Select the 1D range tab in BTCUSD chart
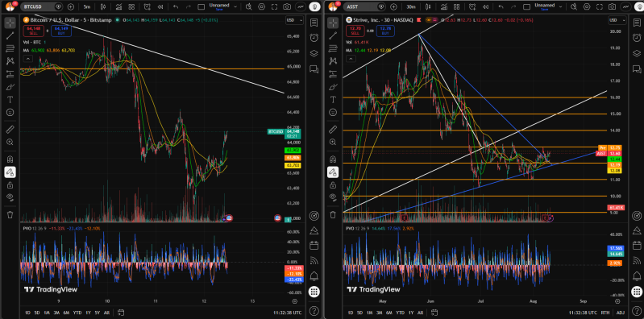The width and height of the screenshot is (644, 319). 27,313
